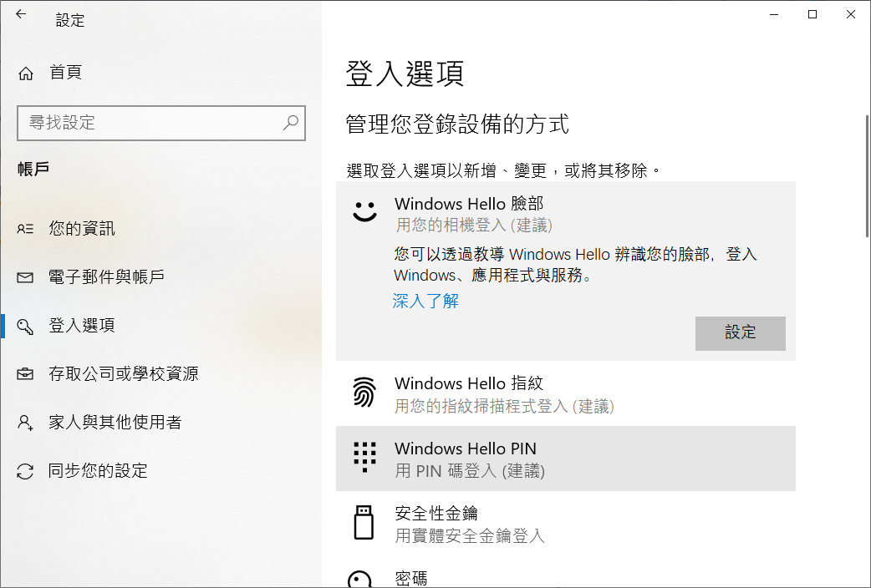The height and width of the screenshot is (588, 871).
Task: Click the smiley face Windows Hello icon
Action: tap(365, 211)
